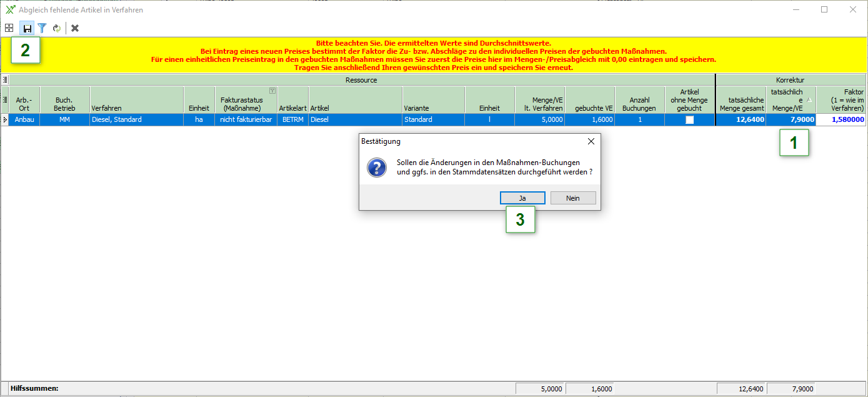Decline changes by pressing Nein

tap(572, 198)
